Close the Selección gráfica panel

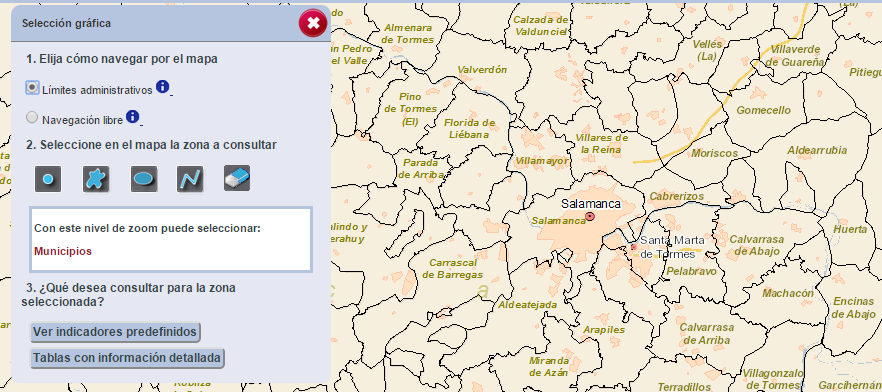(x=313, y=23)
